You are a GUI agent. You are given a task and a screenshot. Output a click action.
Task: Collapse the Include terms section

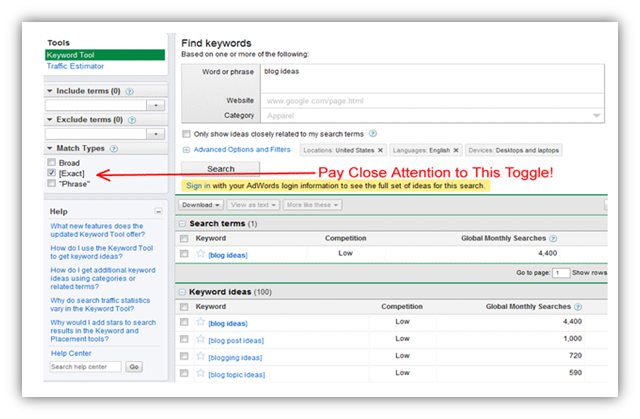coord(50,91)
